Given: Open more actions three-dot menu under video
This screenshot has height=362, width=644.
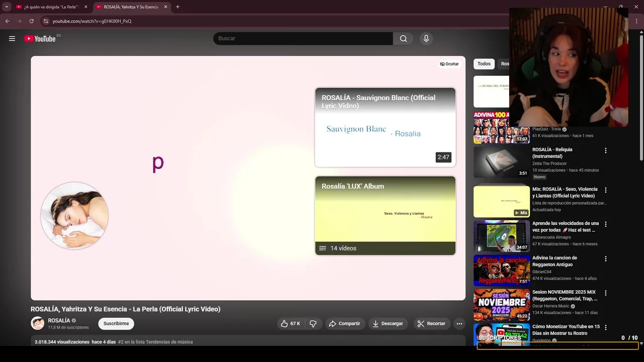Looking at the screenshot, I should (459, 324).
